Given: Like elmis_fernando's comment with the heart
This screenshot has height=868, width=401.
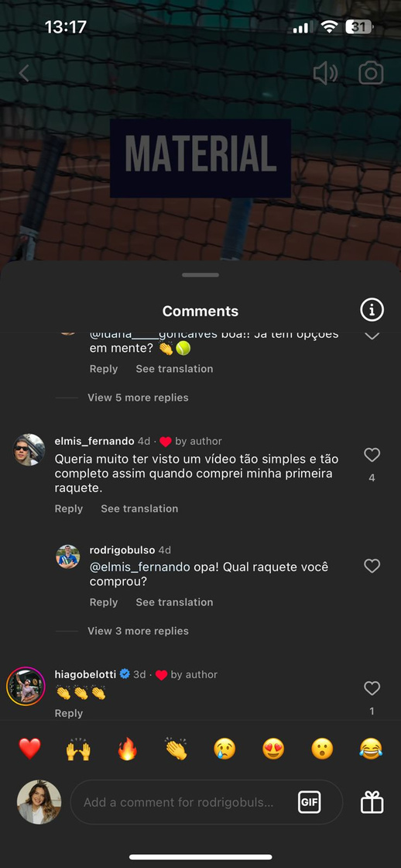Looking at the screenshot, I should (x=372, y=455).
